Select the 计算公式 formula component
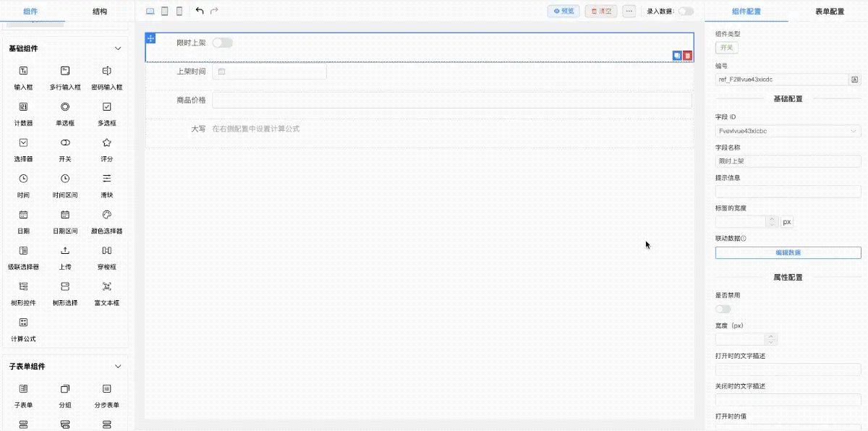Viewport: 868px width, 431px height. 23,323
